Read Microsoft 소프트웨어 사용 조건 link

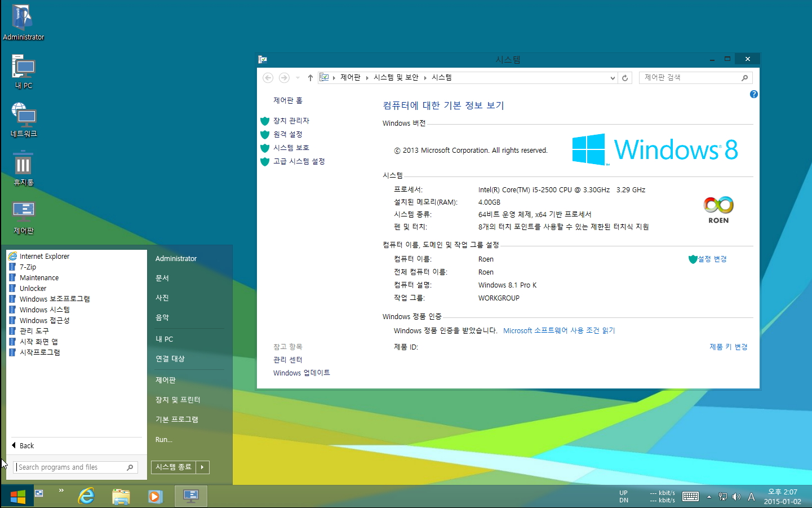coord(559,331)
